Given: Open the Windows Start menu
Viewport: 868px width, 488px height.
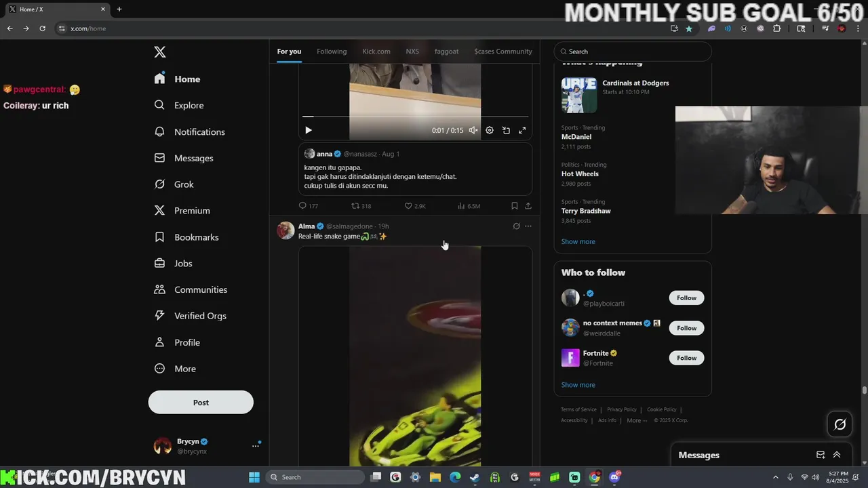Looking at the screenshot, I should point(254,477).
